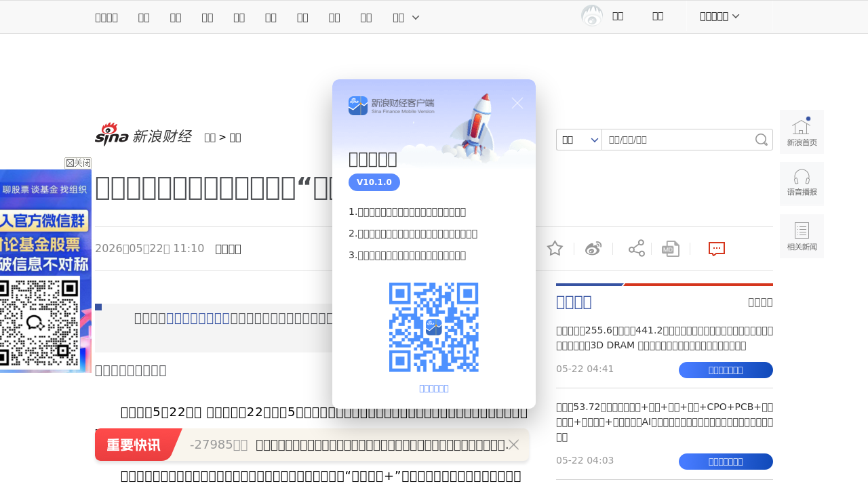
Task: Favorite the article with the star icon
Action: pos(555,249)
